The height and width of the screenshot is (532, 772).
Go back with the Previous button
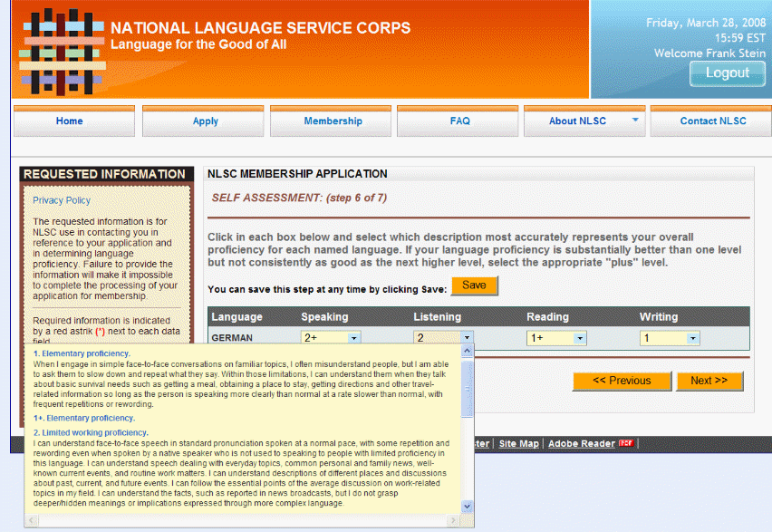point(622,381)
